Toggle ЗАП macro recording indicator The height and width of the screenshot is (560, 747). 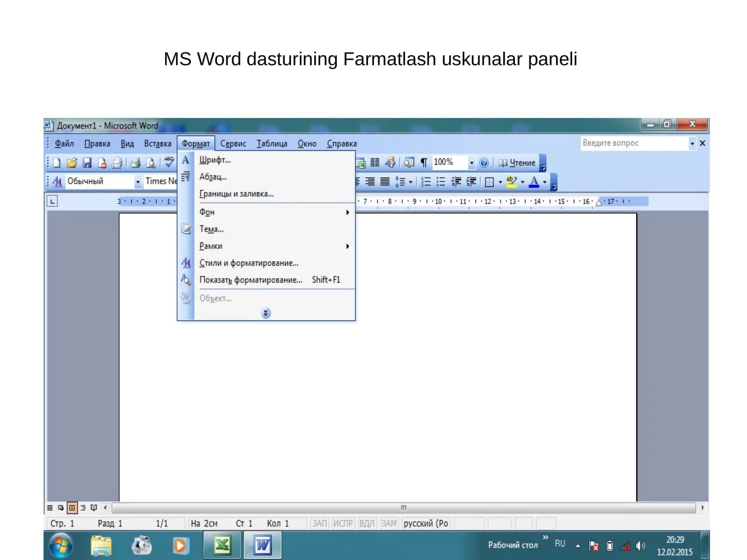320,524
